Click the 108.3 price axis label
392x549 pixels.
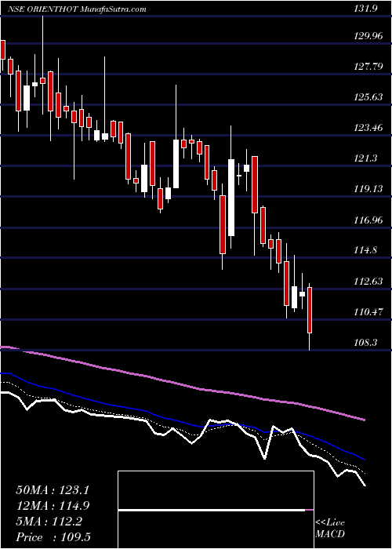[x=365, y=342]
